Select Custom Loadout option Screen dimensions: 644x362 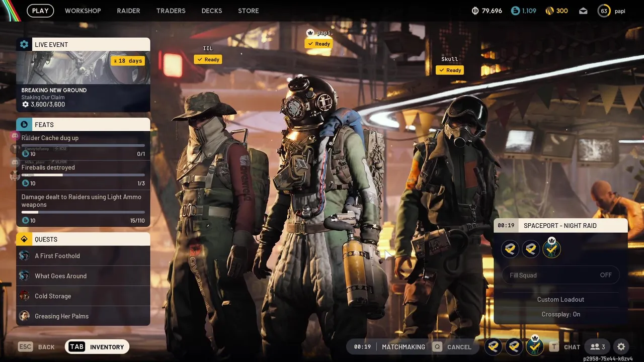pos(560,299)
